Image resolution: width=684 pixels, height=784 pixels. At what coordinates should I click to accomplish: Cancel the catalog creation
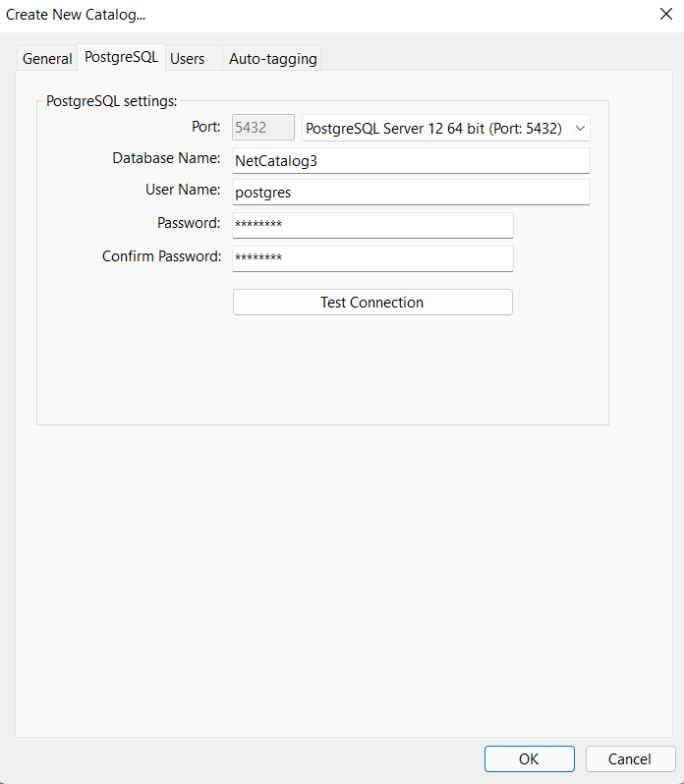[x=630, y=758]
